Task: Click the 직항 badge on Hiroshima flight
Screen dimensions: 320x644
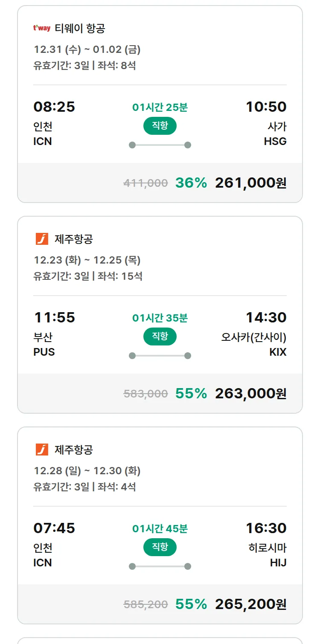Action: click(x=160, y=547)
